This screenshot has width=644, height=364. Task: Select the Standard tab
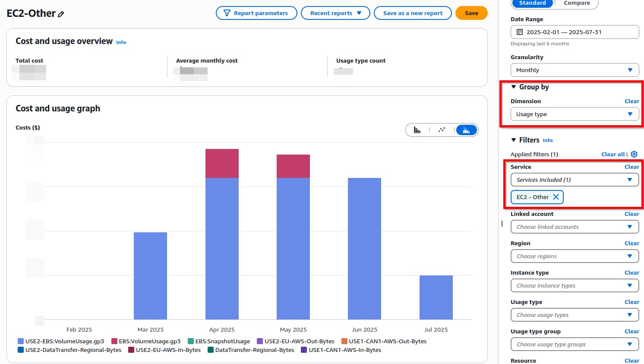532,3
